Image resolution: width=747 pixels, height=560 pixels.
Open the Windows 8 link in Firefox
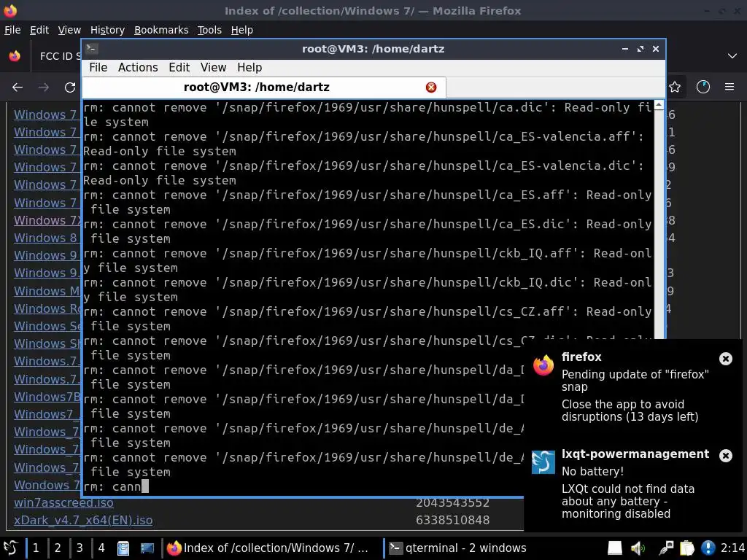(46, 238)
